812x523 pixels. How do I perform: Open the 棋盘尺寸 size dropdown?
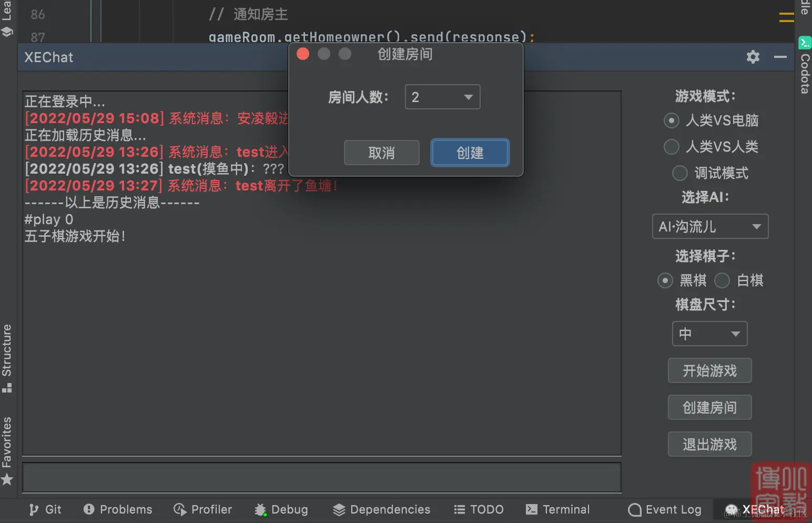709,334
